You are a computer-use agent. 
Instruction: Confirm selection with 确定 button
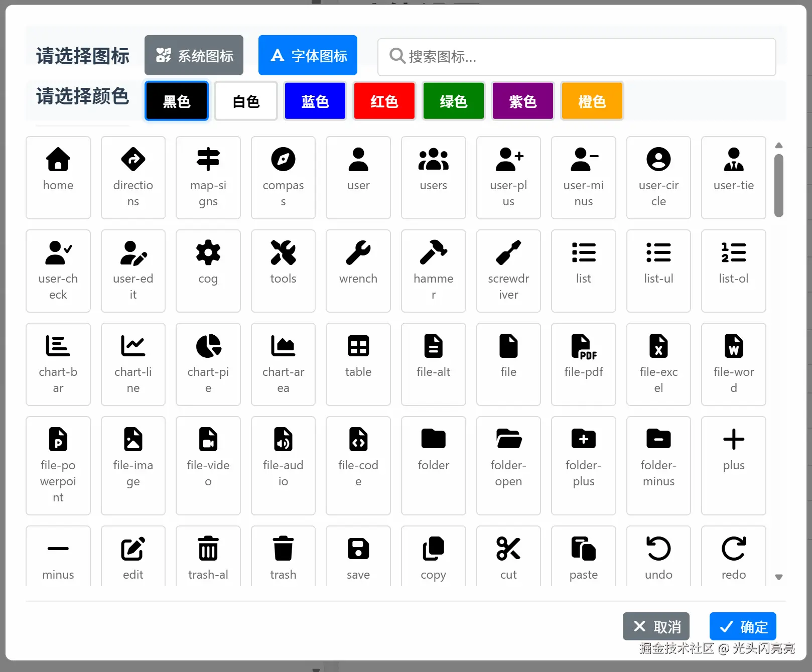pyautogui.click(x=743, y=626)
